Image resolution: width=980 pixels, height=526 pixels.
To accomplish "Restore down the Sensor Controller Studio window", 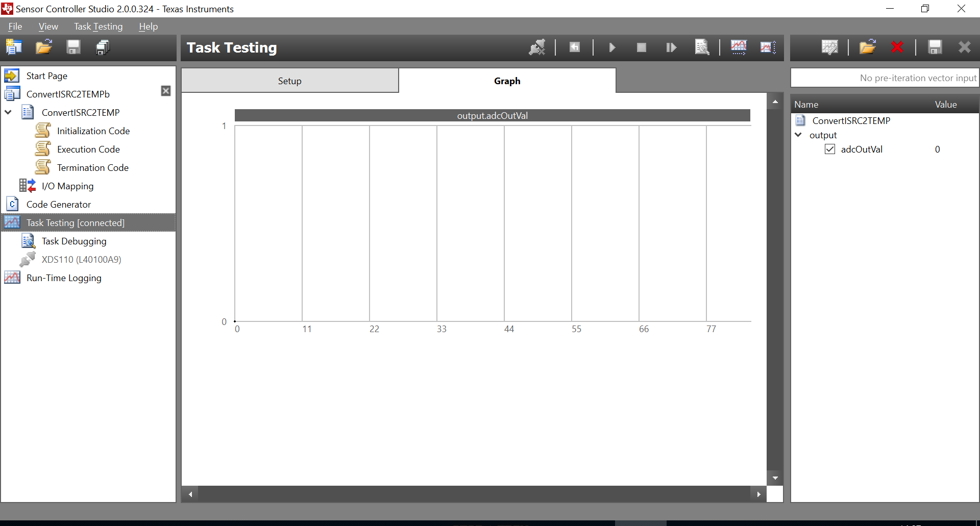I will point(925,9).
